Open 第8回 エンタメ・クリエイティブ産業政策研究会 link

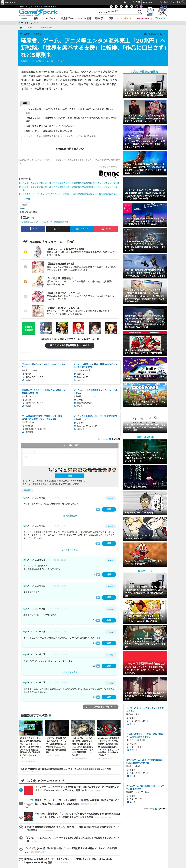point(46,222)
